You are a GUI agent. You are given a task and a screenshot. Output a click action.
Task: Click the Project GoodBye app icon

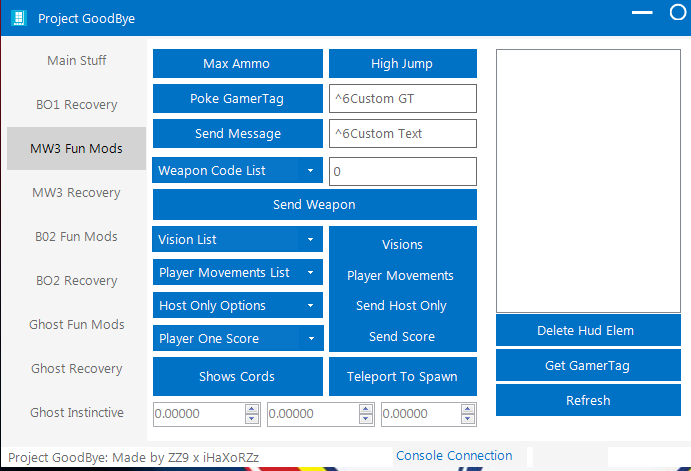(18, 18)
